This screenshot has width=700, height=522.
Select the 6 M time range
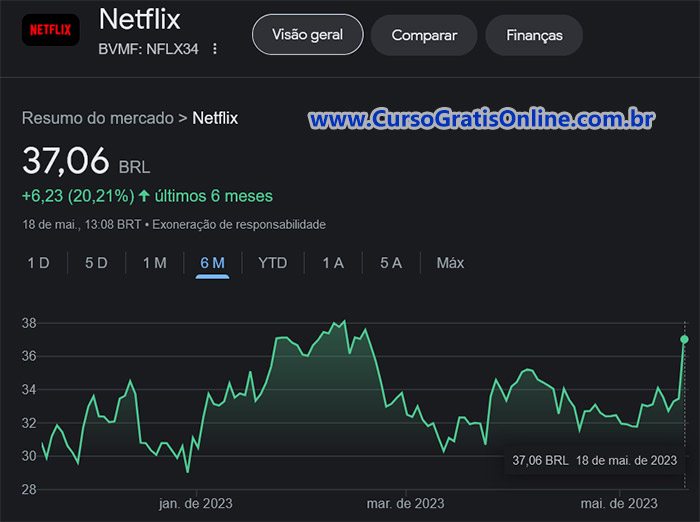coord(212,263)
